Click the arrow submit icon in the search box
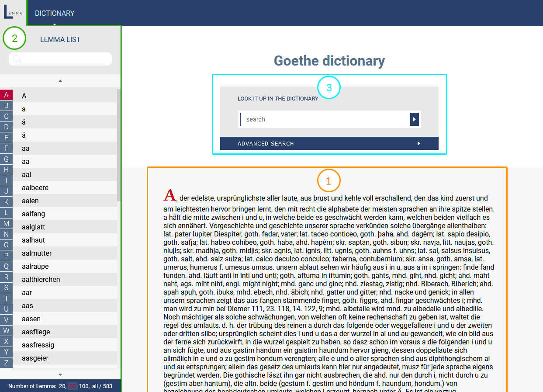This screenshot has width=543, height=392. tap(414, 119)
